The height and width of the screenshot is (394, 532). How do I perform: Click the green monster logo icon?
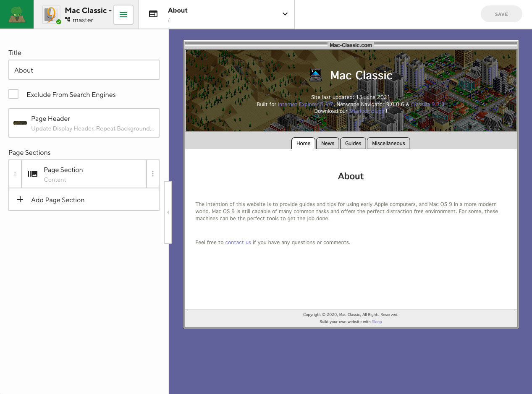point(17,14)
